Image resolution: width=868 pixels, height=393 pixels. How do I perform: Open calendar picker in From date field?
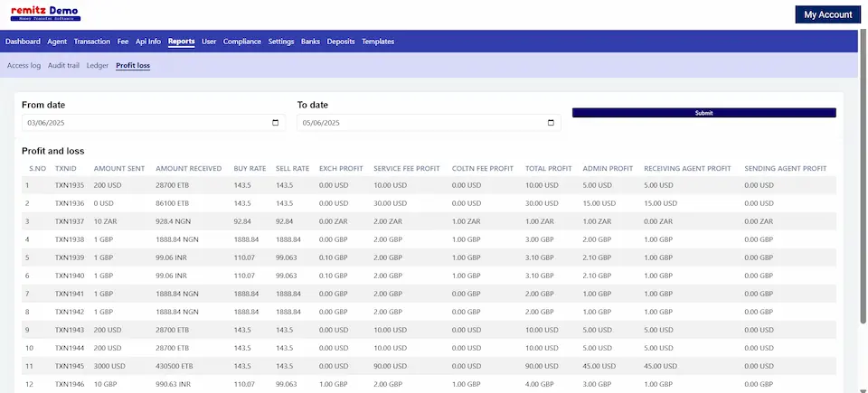click(x=276, y=123)
